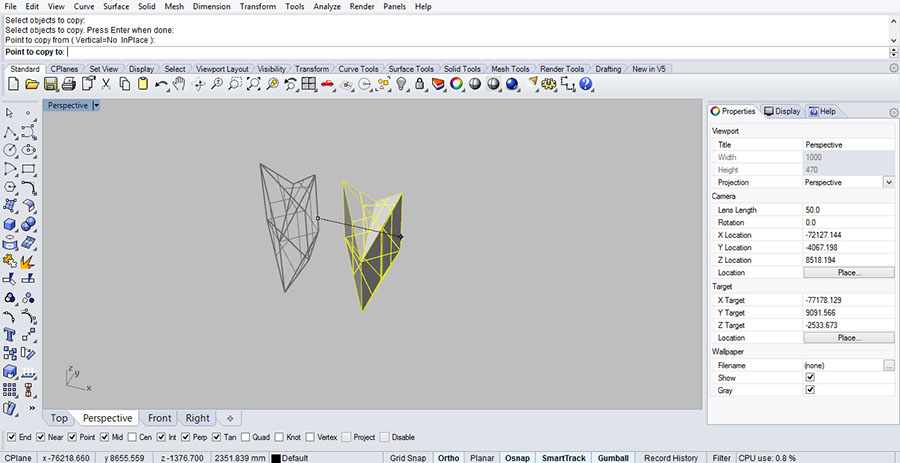Open the Analyze menu
The image size is (900, 463).
coord(327,7)
